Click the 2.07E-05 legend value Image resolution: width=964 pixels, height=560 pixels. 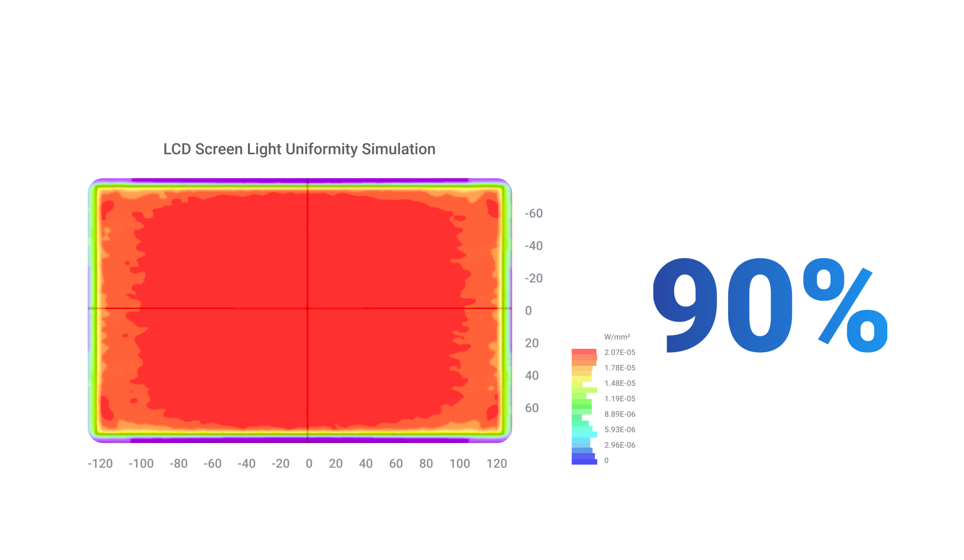620,352
